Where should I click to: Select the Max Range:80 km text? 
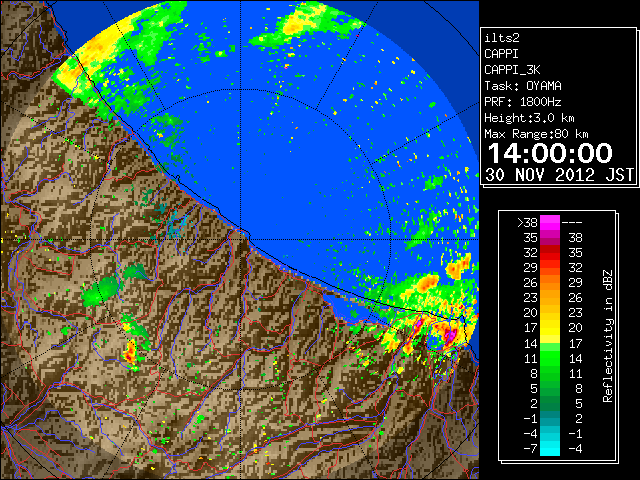pos(536,134)
